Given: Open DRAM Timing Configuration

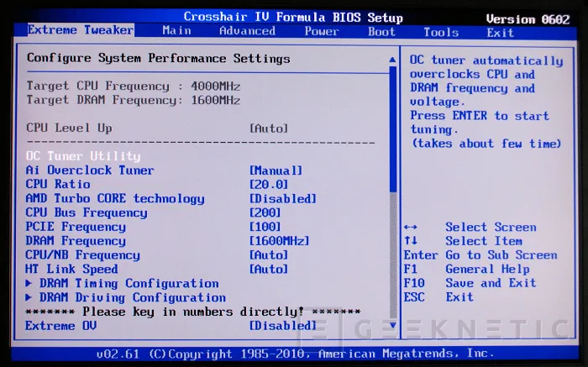Looking at the screenshot, I should (129, 283).
